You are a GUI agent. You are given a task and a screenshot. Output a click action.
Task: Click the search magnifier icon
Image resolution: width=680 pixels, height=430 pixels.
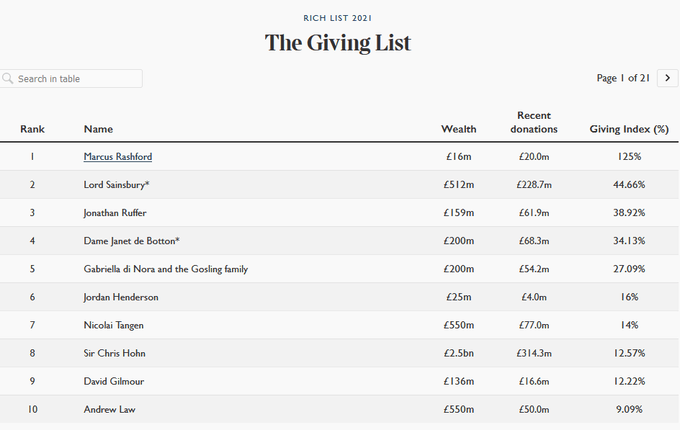pos(8,78)
